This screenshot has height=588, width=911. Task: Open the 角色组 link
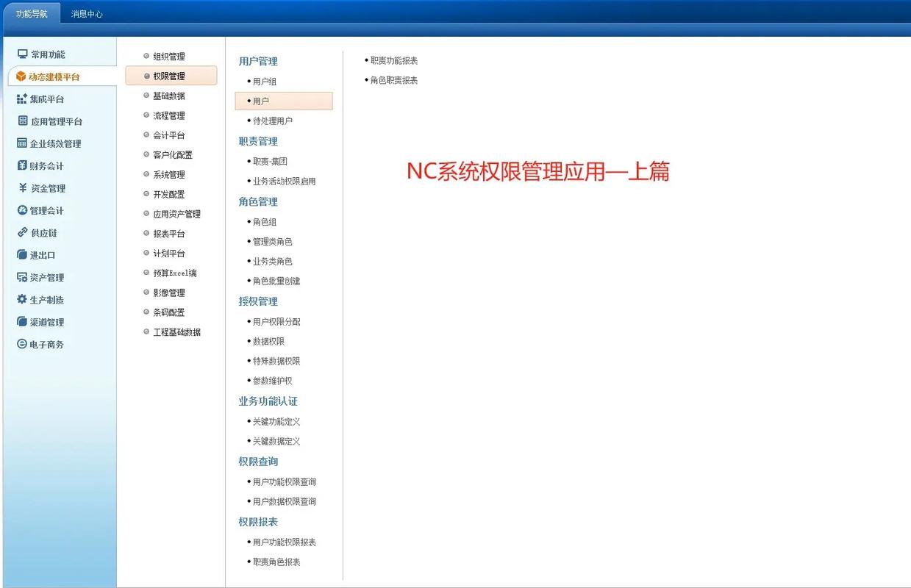pyautogui.click(x=265, y=221)
